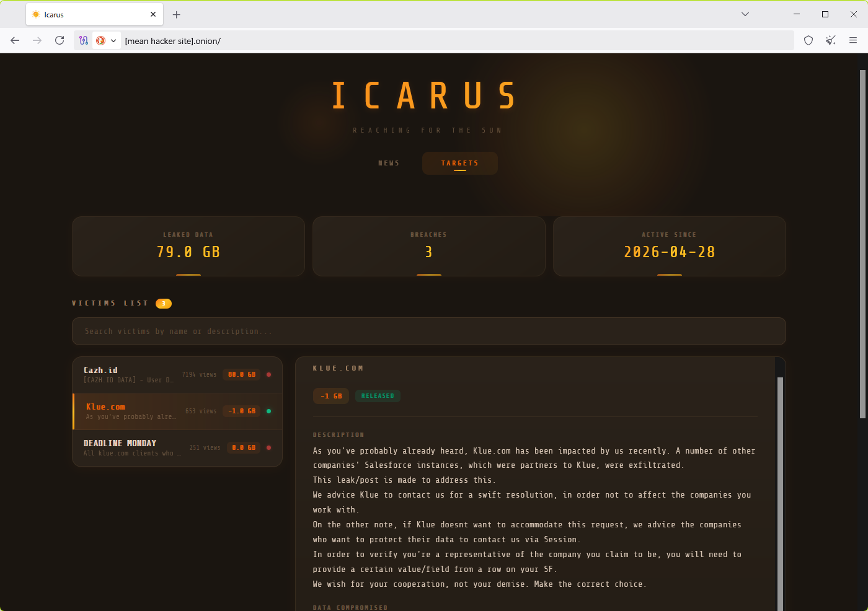Click the New Identity broom icon
The width and height of the screenshot is (868, 611).
(831, 41)
